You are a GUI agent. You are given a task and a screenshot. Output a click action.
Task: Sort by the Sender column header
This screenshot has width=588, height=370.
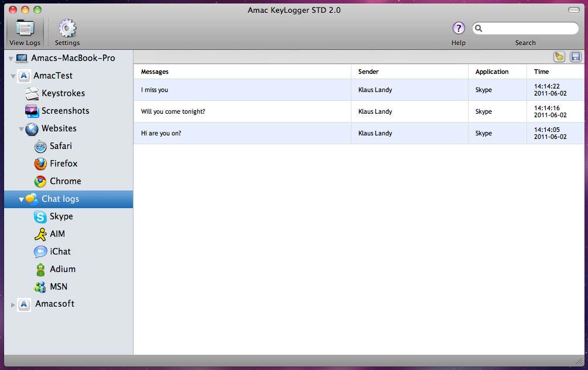[x=409, y=72]
